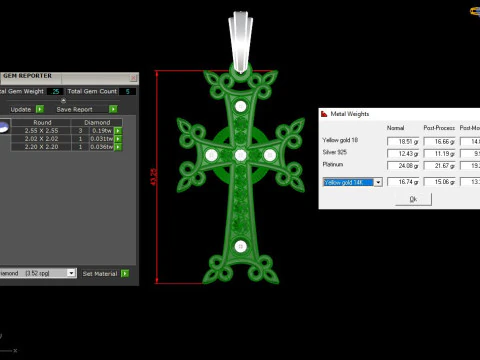Select the 2.20 X 2.20 gem row
Image resolution: width=480 pixels, height=360 pixels.
(67, 147)
